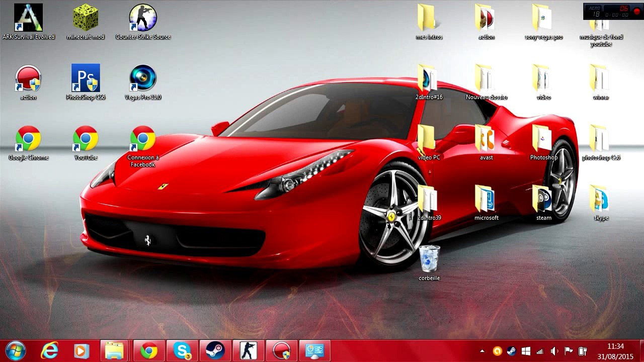Click the red record button in the Action widget
This screenshot has height=362, width=644.
pyautogui.click(x=636, y=12)
